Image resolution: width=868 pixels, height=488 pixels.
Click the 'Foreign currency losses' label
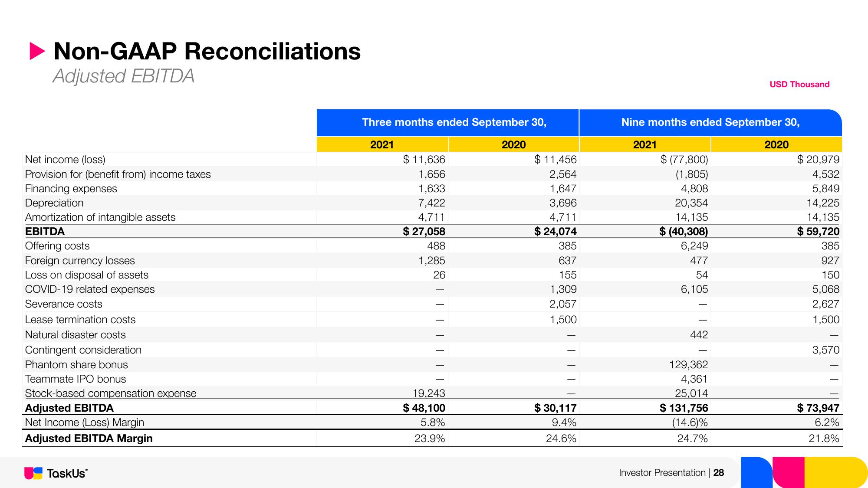[x=80, y=261]
